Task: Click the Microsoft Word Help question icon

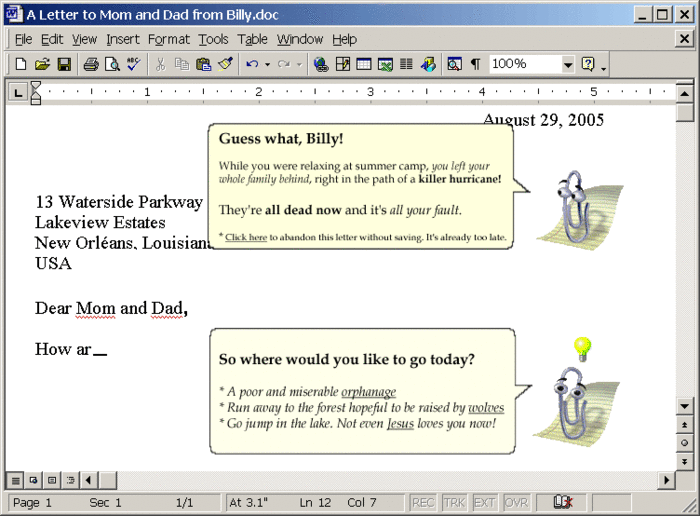Action: tap(588, 64)
